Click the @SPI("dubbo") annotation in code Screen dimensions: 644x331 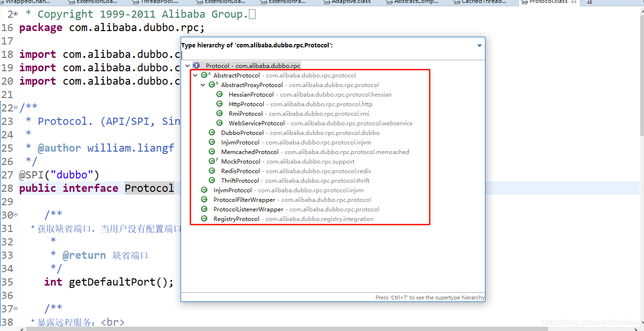pyautogui.click(x=59, y=175)
